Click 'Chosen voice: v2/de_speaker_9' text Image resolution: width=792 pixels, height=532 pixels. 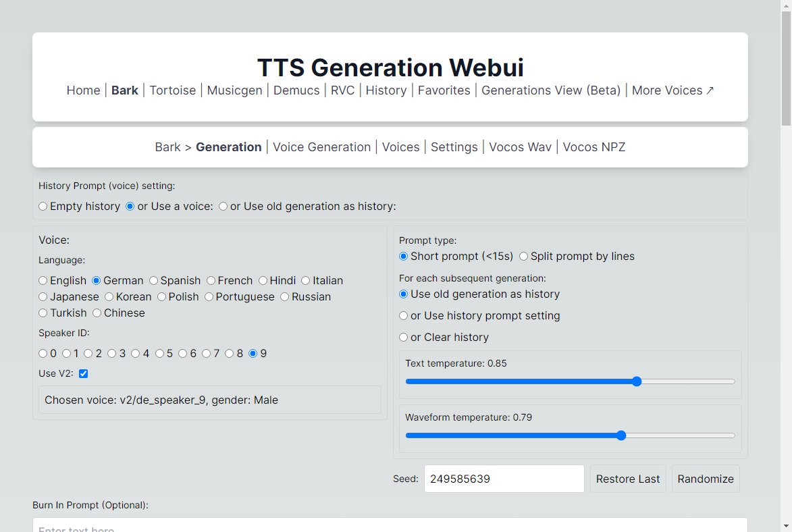[x=161, y=400]
